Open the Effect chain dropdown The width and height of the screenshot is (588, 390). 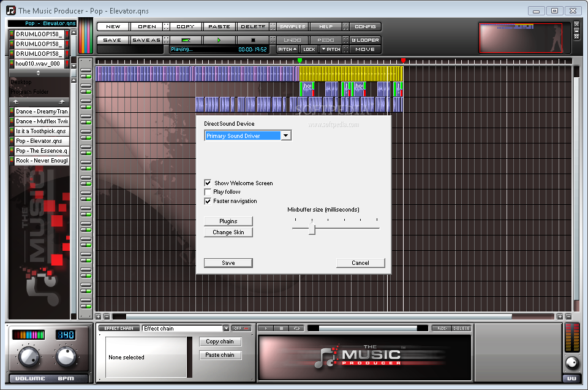(x=226, y=329)
